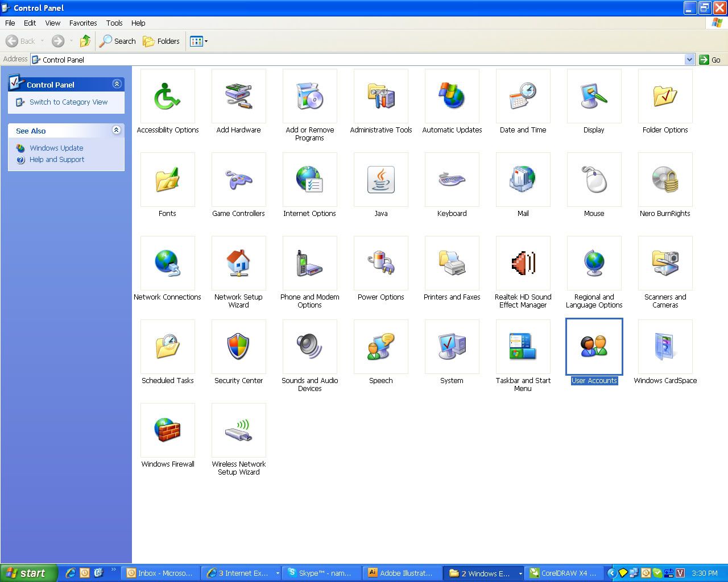728x582 pixels.
Task: Open the Phone and Modem Options icon
Action: [x=310, y=263]
